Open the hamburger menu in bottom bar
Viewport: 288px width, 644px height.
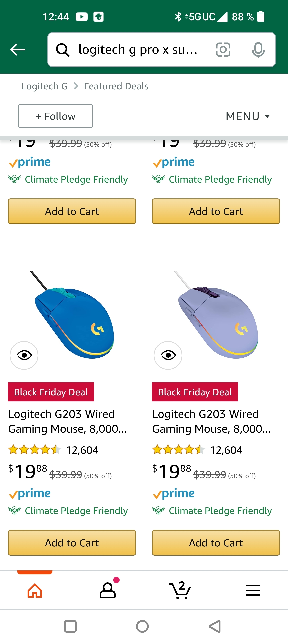coord(253,591)
